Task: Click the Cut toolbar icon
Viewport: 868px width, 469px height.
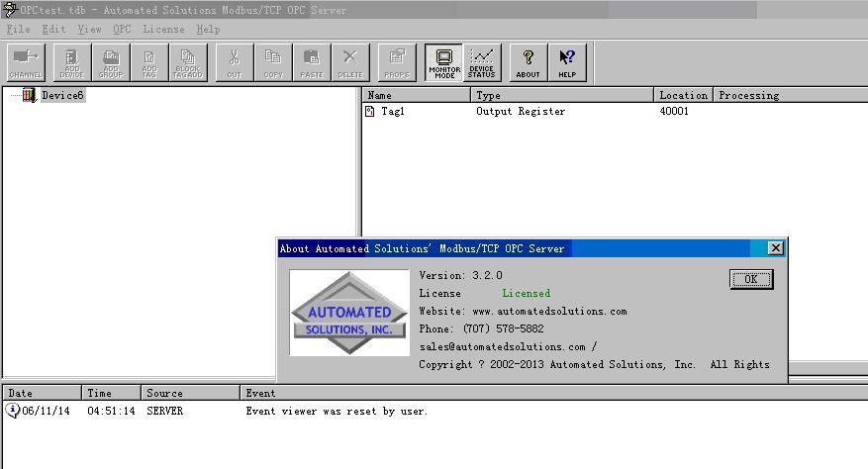Action: 235,62
